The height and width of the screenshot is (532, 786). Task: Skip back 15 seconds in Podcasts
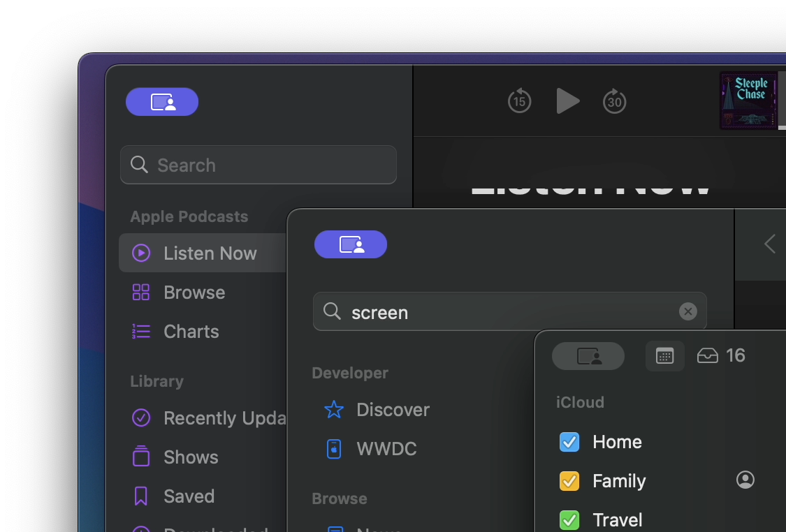point(519,101)
